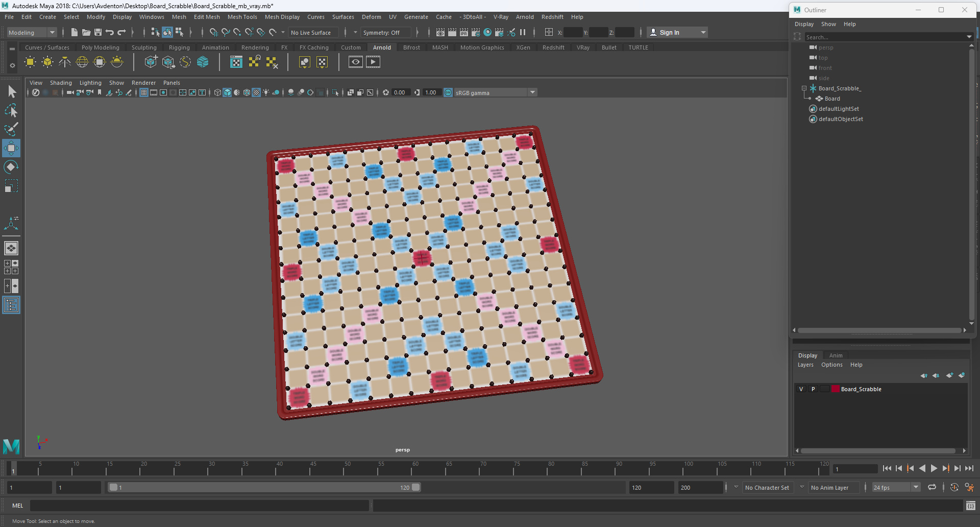Activate the Lasso Select tool
This screenshot has height=527, width=980.
point(11,111)
